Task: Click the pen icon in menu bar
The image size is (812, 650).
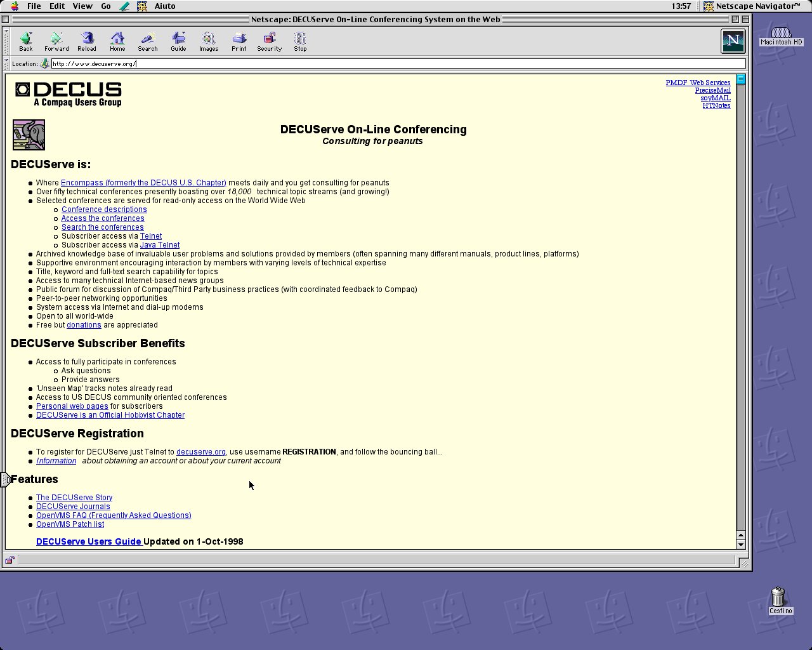Action: pos(125,6)
